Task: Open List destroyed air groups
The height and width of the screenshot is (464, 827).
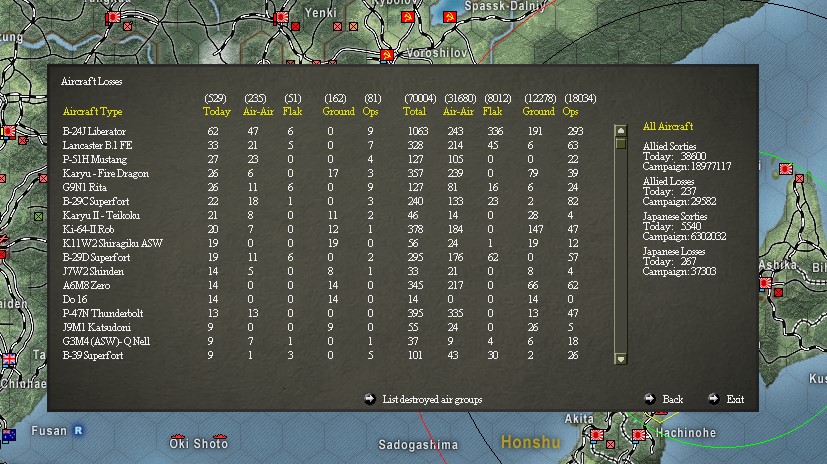Action: pos(432,400)
